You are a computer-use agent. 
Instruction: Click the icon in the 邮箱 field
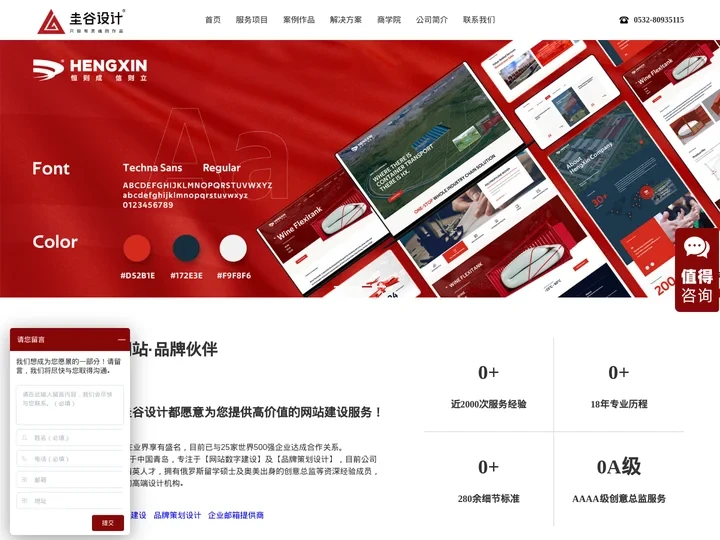point(25,479)
